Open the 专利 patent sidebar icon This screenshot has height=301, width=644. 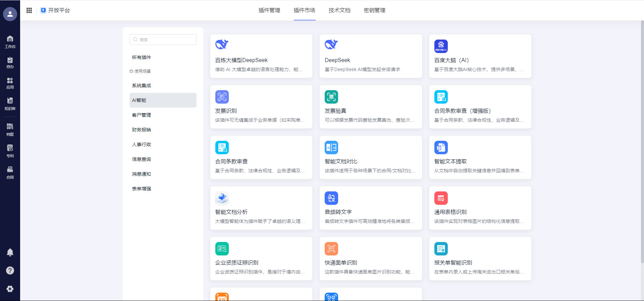tap(10, 151)
